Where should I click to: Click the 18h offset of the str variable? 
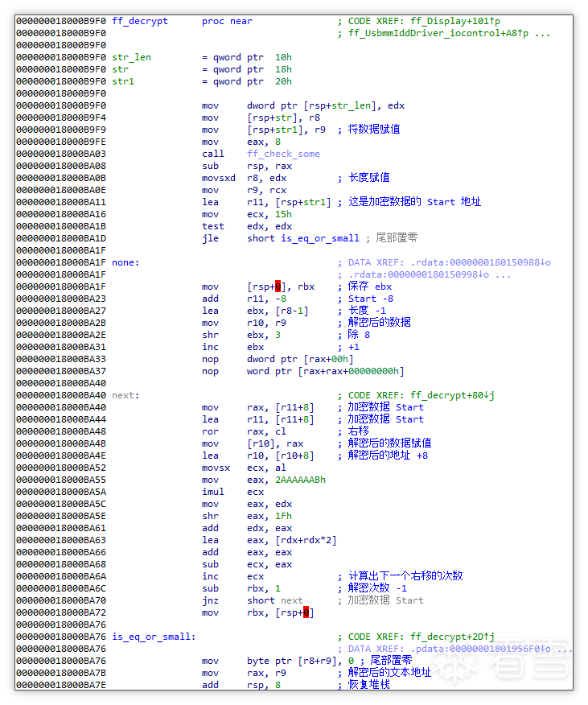[283, 69]
